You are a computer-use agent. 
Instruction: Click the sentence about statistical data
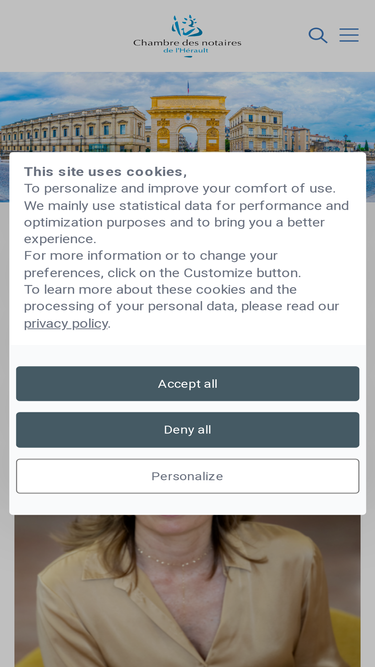(186, 222)
